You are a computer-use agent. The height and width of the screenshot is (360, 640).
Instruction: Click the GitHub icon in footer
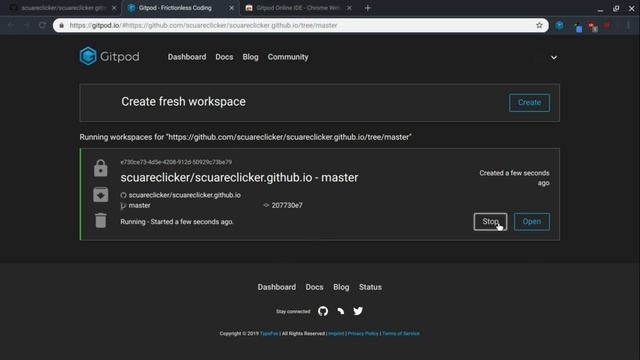(323, 311)
